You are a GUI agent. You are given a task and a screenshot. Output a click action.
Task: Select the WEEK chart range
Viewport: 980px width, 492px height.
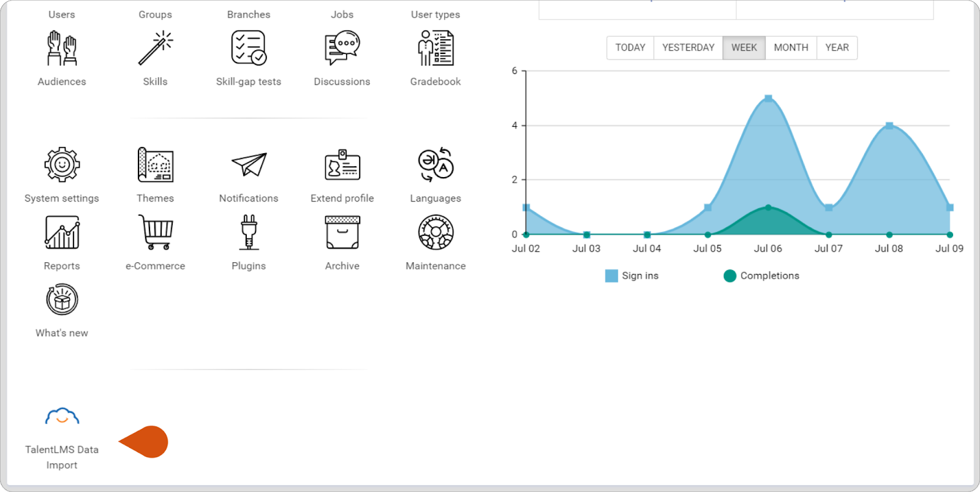pos(744,48)
